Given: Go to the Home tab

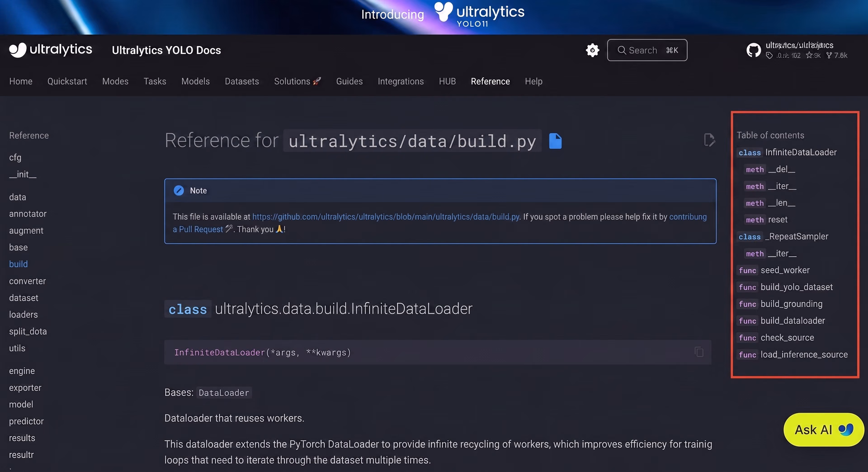Looking at the screenshot, I should point(21,81).
